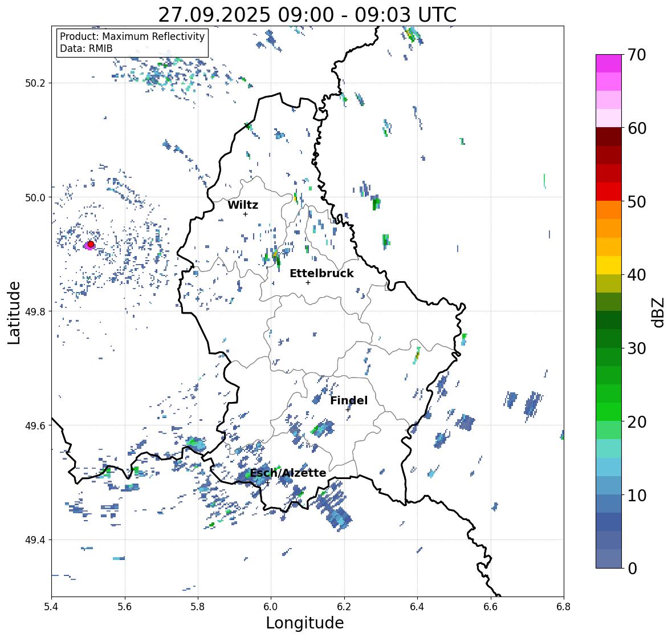Click the Wiltz station label
672x637 pixels.
point(243,205)
